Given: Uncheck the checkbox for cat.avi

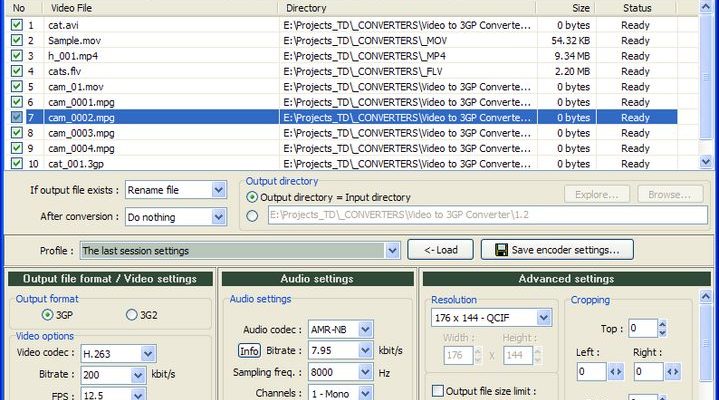Looking at the screenshot, I should 17,25.
